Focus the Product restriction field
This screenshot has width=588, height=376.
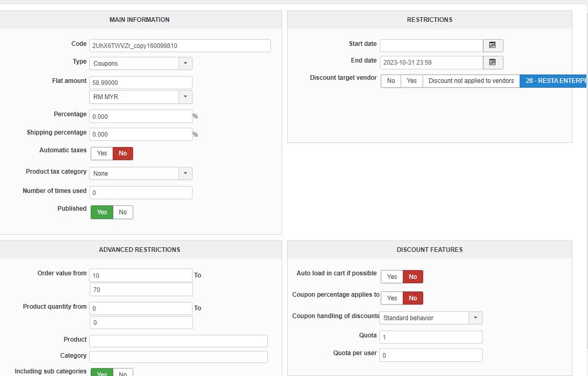pos(178,341)
